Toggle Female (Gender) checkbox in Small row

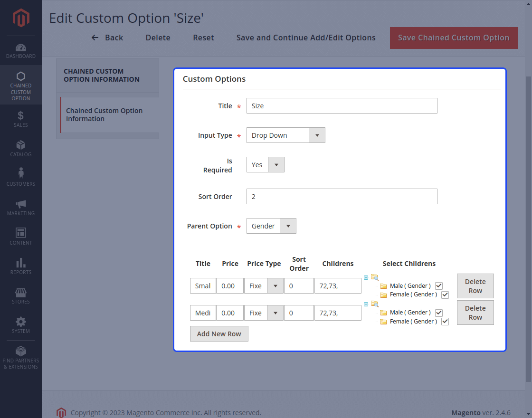coord(445,295)
